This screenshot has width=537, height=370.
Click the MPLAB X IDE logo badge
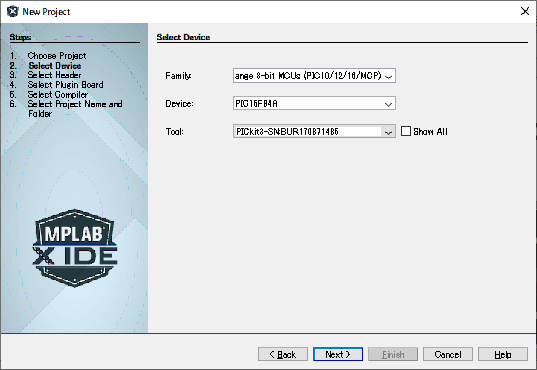[x=75, y=248]
